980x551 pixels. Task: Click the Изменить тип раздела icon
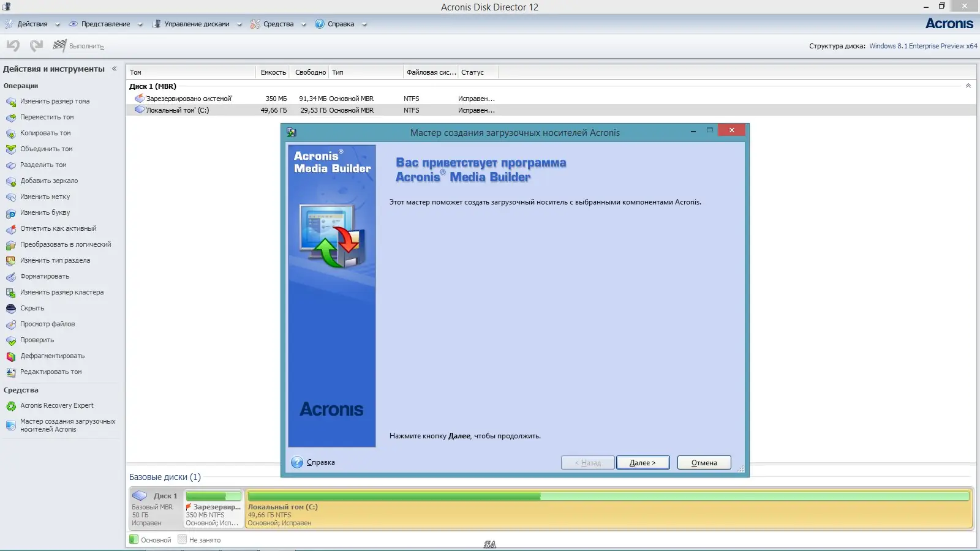click(x=11, y=261)
